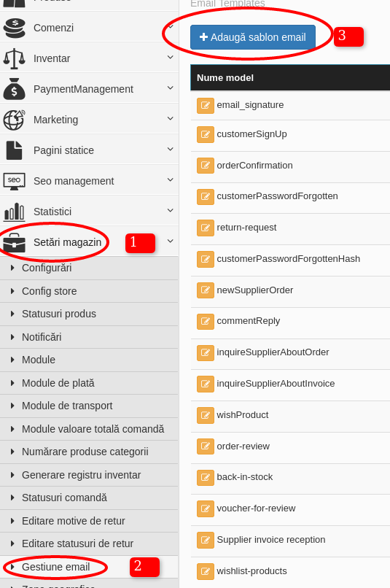Edit the return-request template icon
This screenshot has height=588, width=390.
click(x=206, y=228)
